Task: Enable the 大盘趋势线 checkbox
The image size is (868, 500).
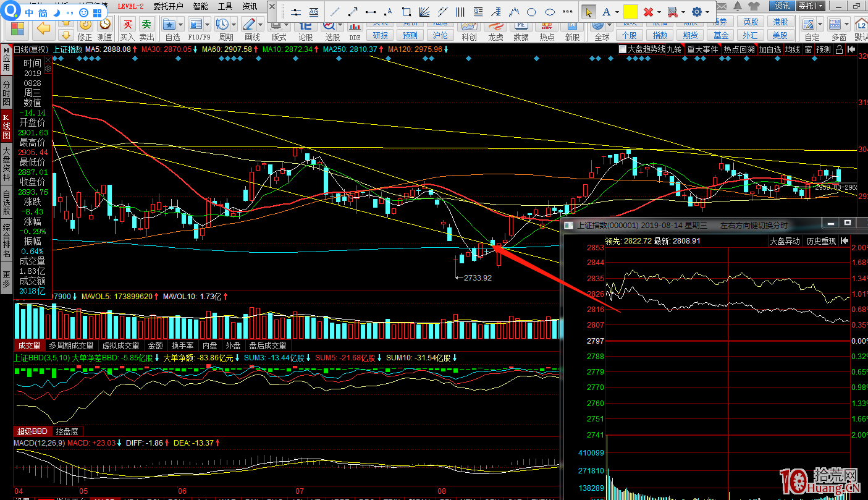Action: tap(623, 49)
